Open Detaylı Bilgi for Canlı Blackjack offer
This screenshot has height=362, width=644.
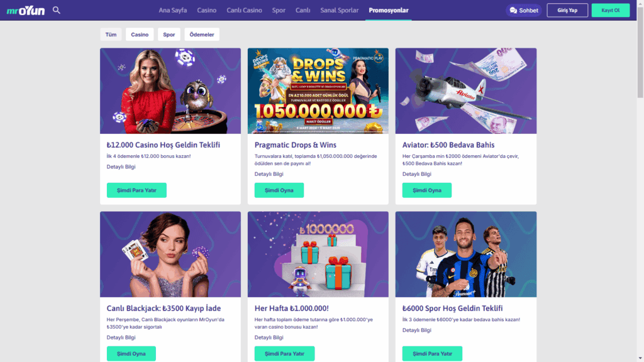(x=121, y=337)
